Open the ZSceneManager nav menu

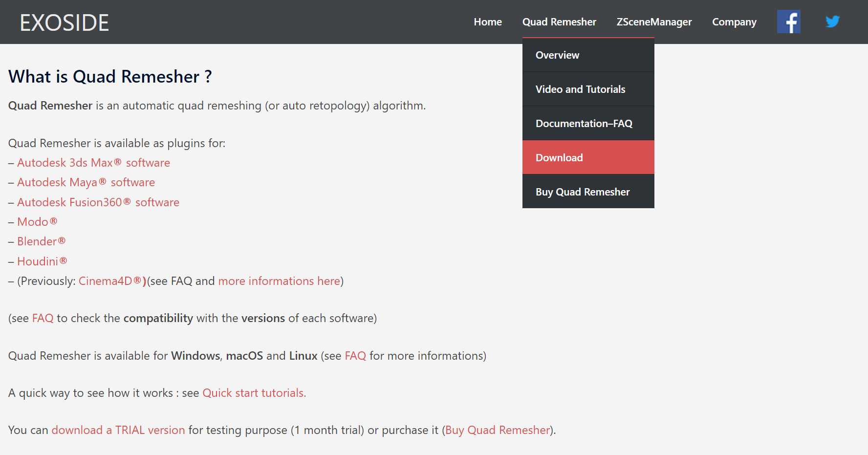[654, 22]
